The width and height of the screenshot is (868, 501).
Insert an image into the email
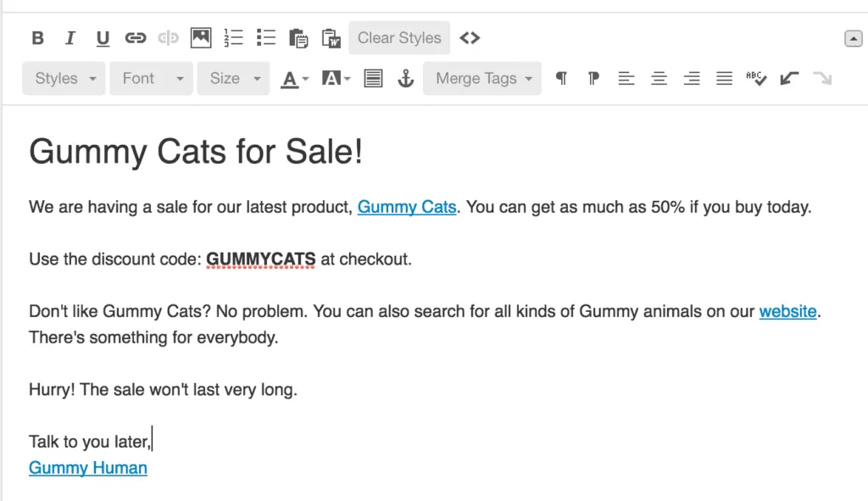click(x=201, y=37)
